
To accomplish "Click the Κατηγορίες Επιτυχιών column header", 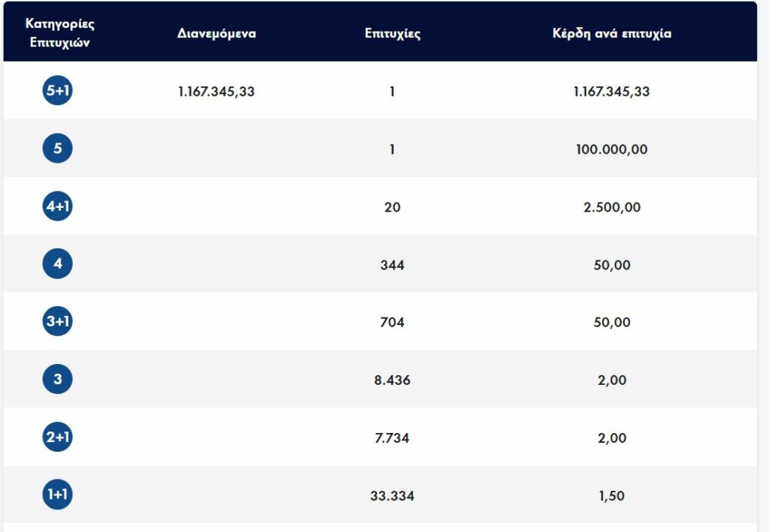I will coord(60,33).
